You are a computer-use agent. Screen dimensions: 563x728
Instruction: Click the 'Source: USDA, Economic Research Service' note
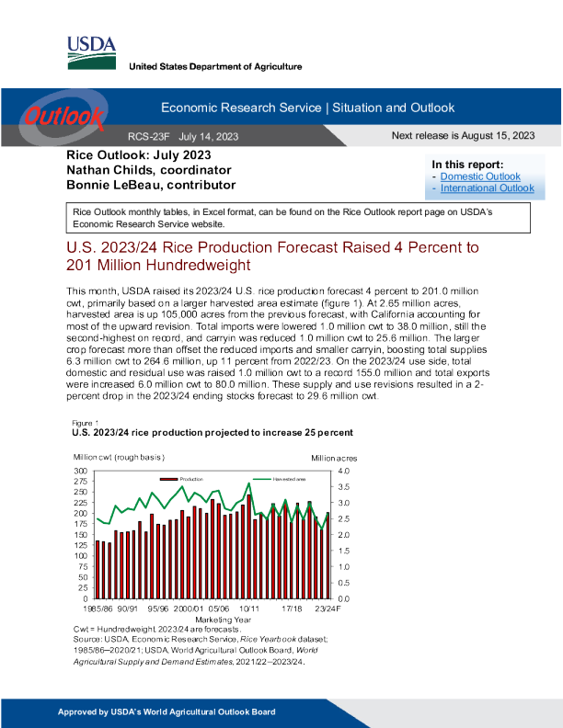pyautogui.click(x=201, y=651)
